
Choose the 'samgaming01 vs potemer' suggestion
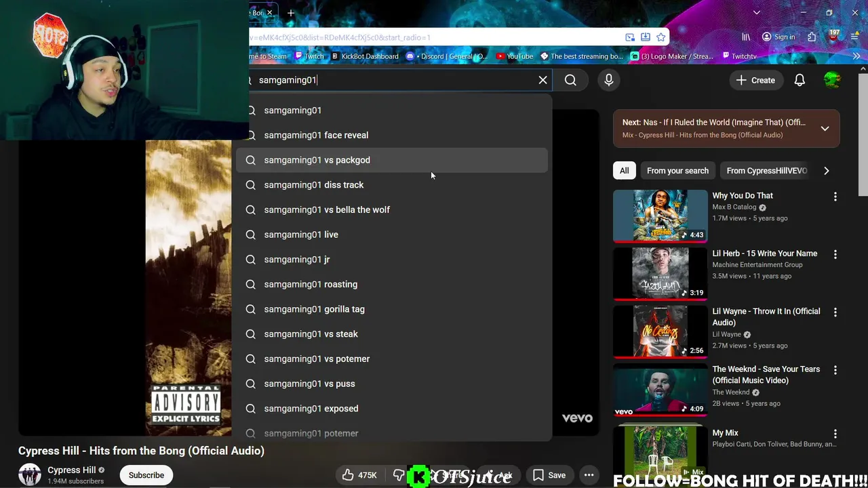coord(392,359)
